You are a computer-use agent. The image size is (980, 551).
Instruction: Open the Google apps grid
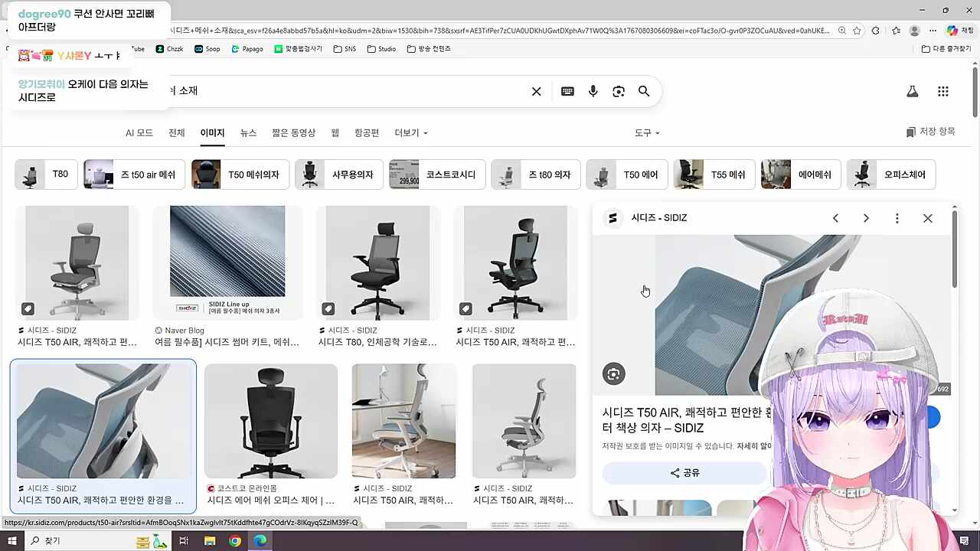tap(943, 90)
